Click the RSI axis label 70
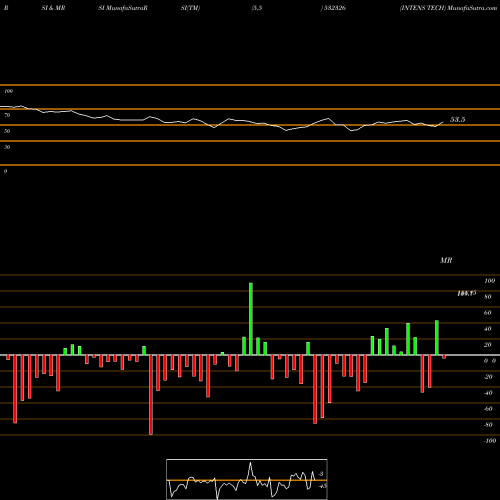The height and width of the screenshot is (500, 500). point(7,115)
